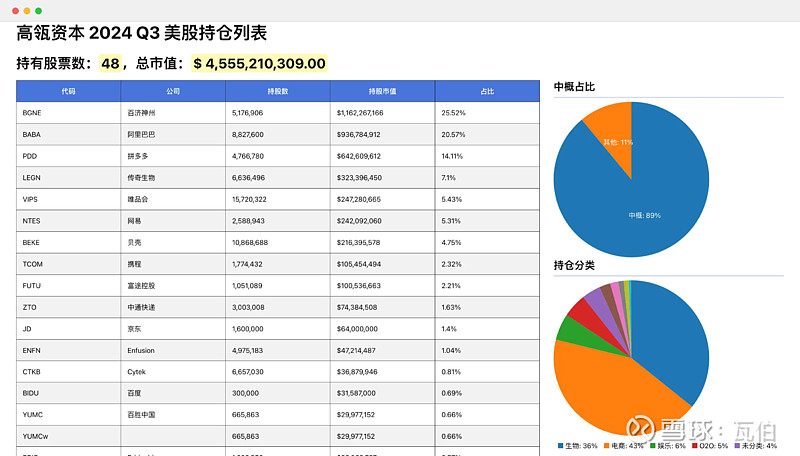The image size is (800, 456).
Task: Click the purple 未分类 legend swatch
Action: (x=737, y=446)
